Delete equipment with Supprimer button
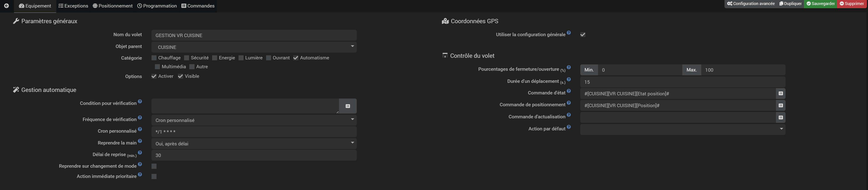The image size is (868, 190). tap(852, 4)
